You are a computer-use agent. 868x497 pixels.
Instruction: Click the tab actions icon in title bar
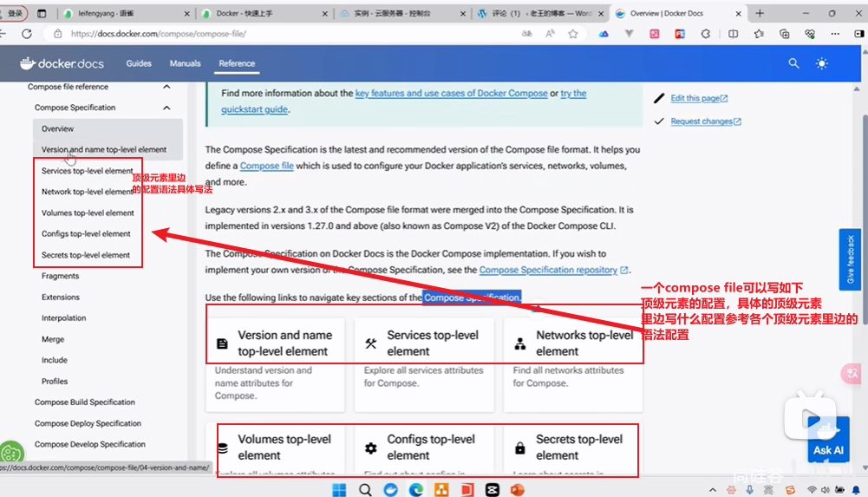coord(42,13)
